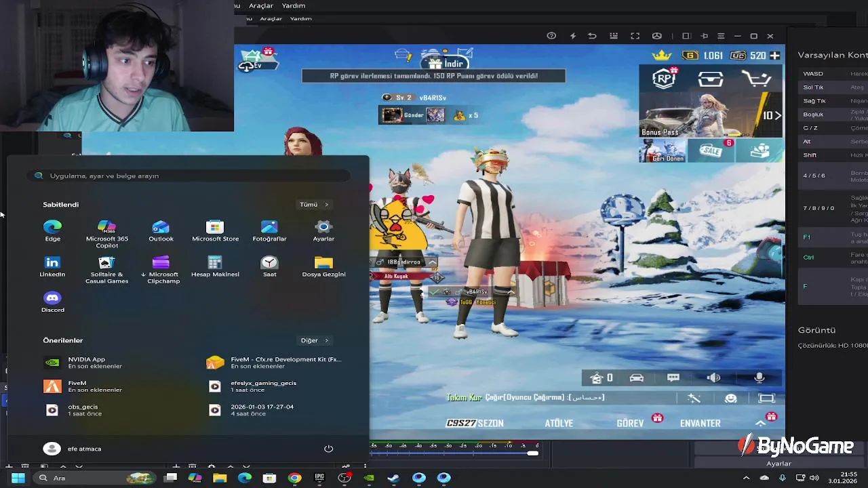
Task: Show hidden system tray icons
Action: click(x=746, y=478)
